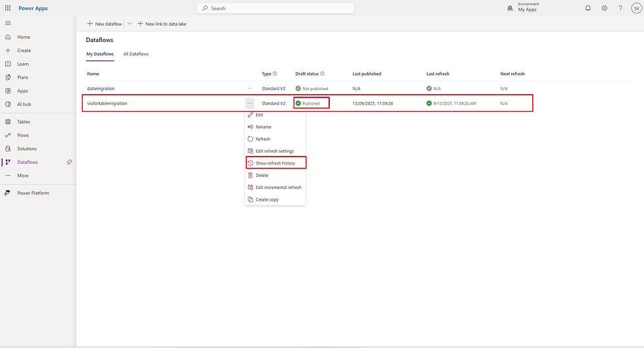644x348 pixels.
Task: Expand More in the sidebar
Action: pos(22,176)
